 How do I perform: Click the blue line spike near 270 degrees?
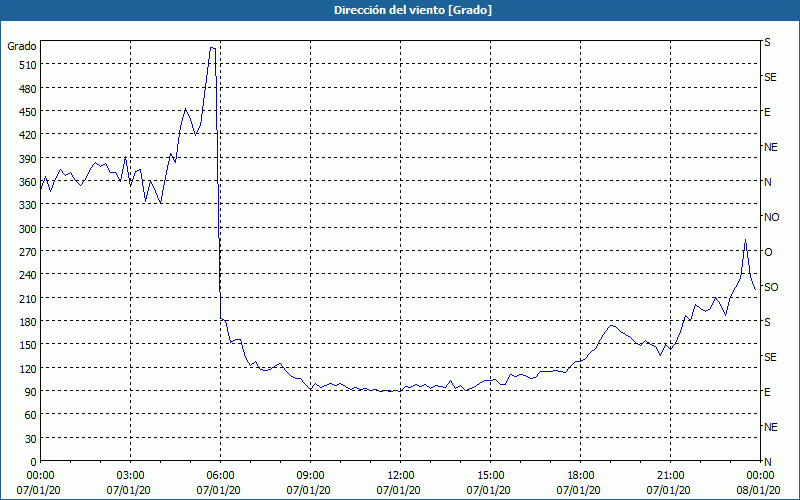pos(745,240)
